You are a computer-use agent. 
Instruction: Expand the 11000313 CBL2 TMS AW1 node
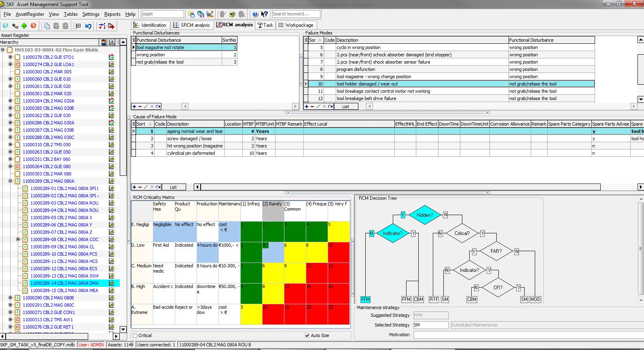coord(11,320)
